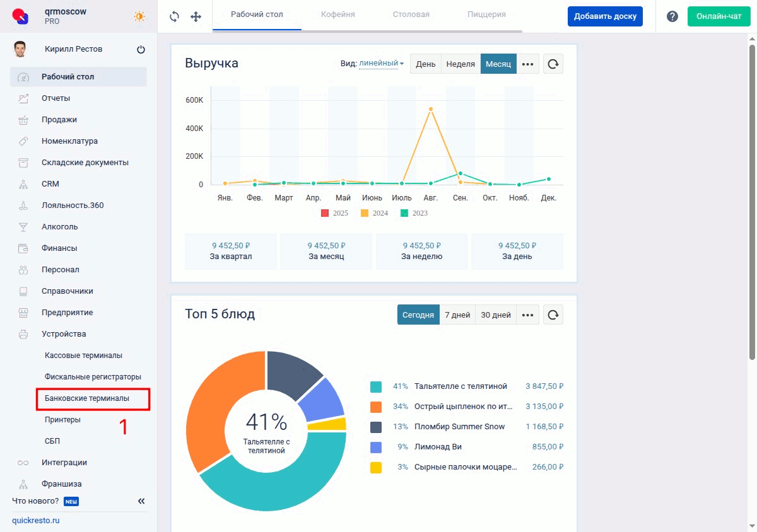Click the Отчеты chart icon in sidebar
Viewport: 757px width, 532px height.
(24, 98)
